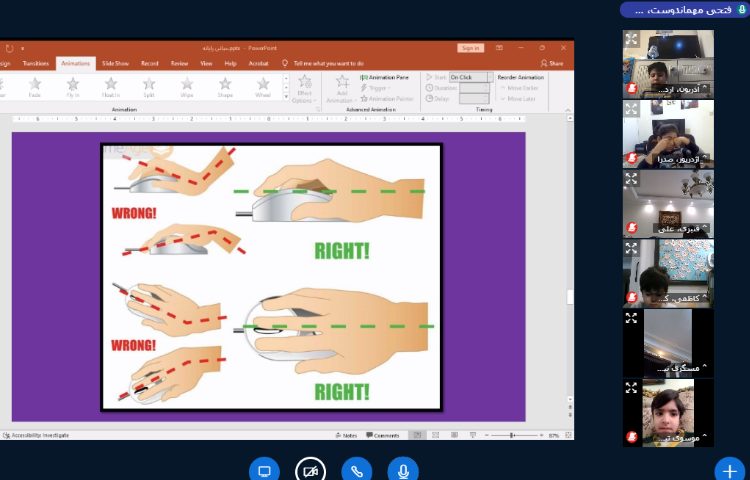Select the Fly In animation effect

(73, 87)
